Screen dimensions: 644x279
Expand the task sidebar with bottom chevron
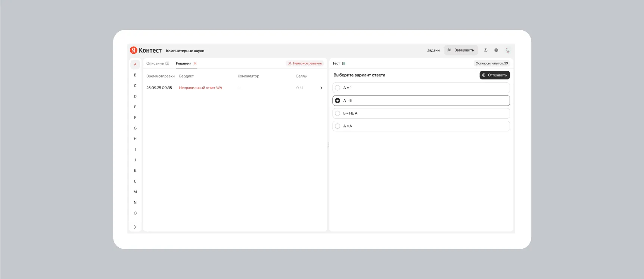[135, 227]
